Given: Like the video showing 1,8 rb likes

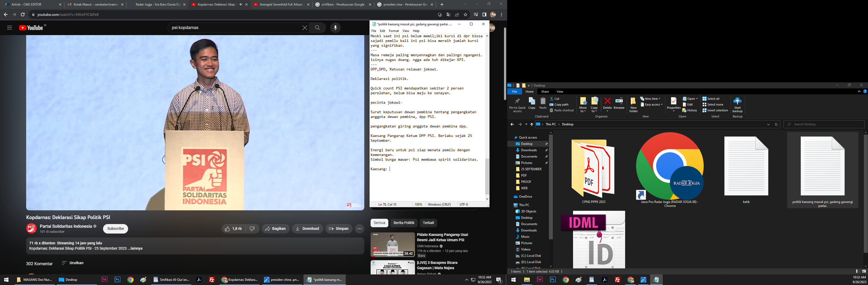Looking at the screenshot, I should [233, 229].
